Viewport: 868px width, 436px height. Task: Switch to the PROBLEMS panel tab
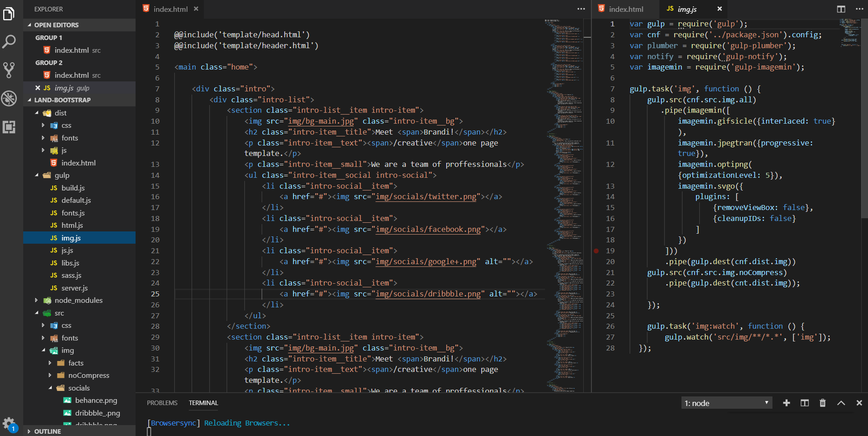(162, 403)
